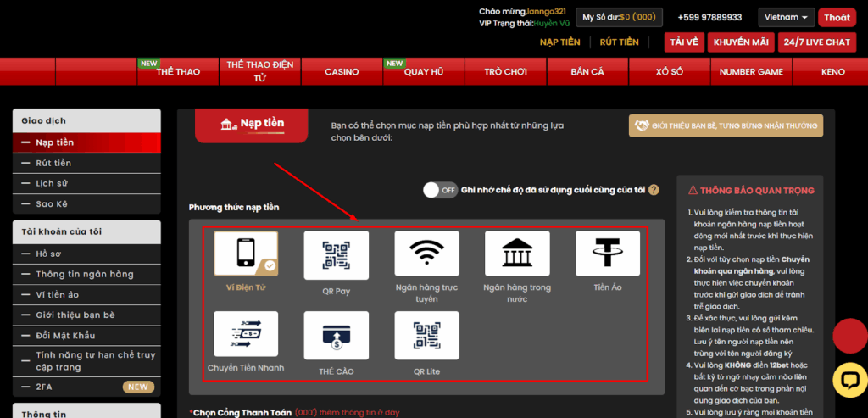Open TRÒ CHƠI menu
Image resolution: width=868 pixels, height=418 pixels.
point(505,71)
